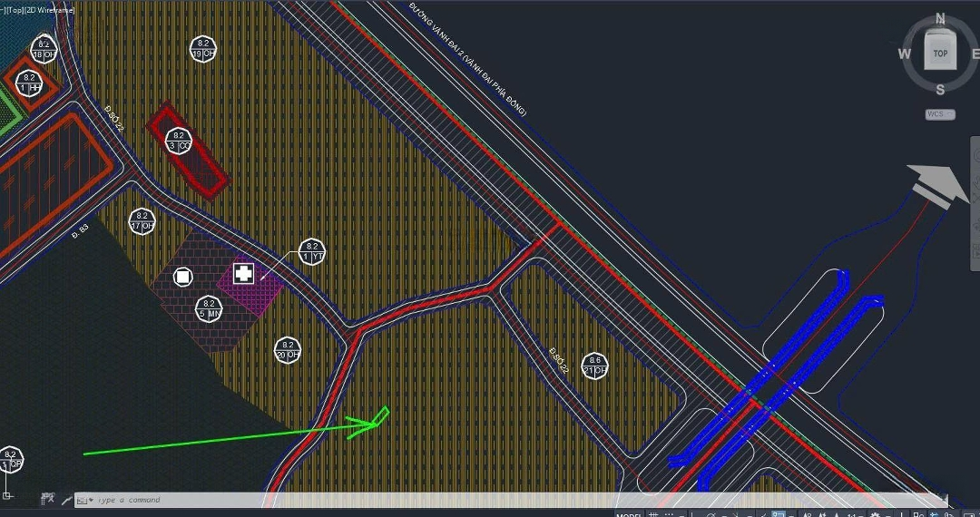This screenshot has width=980, height=517.
Task: Rotate view using ViewCube compass N letter
Action: tap(941, 18)
